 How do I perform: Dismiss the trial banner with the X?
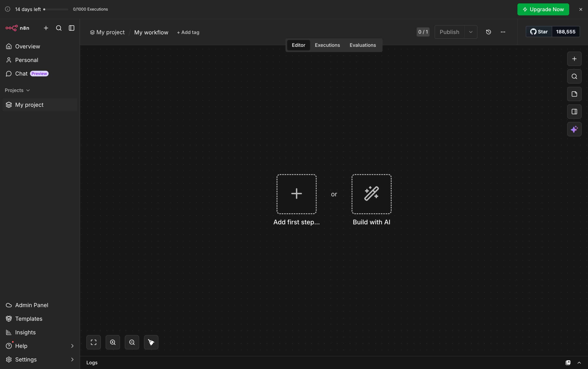[581, 9]
